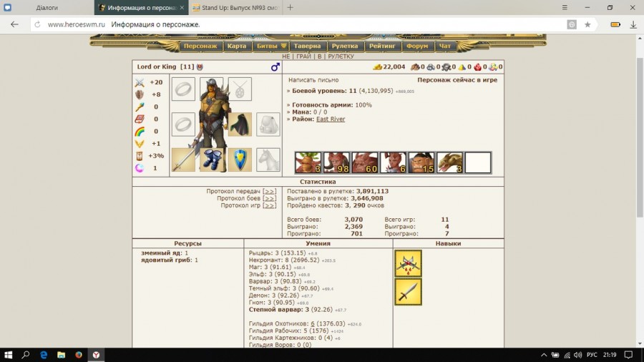Click the dark cloak equipment icon

point(240,124)
